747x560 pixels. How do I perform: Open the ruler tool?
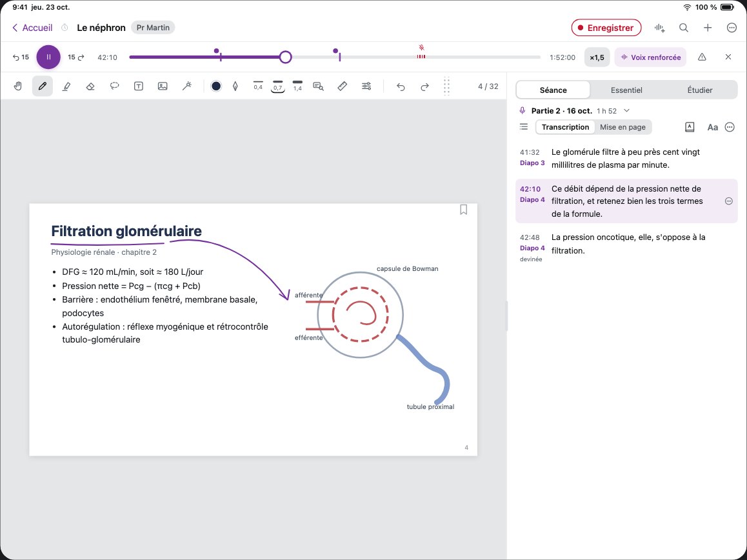[x=342, y=86]
